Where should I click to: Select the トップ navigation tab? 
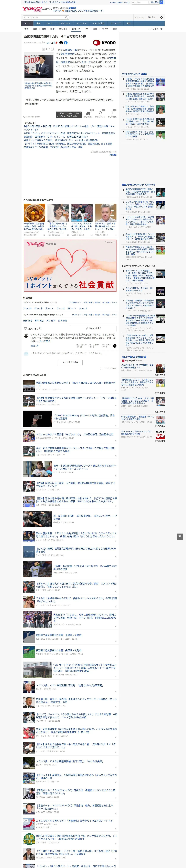point(27,24)
